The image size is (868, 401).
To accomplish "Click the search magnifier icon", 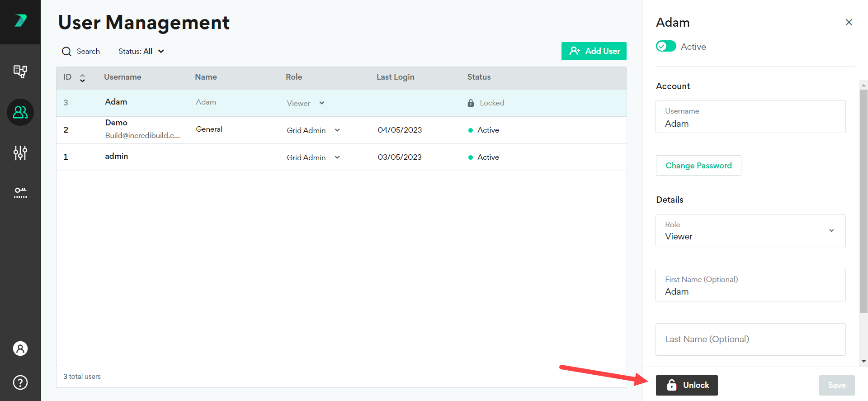I will coord(66,52).
